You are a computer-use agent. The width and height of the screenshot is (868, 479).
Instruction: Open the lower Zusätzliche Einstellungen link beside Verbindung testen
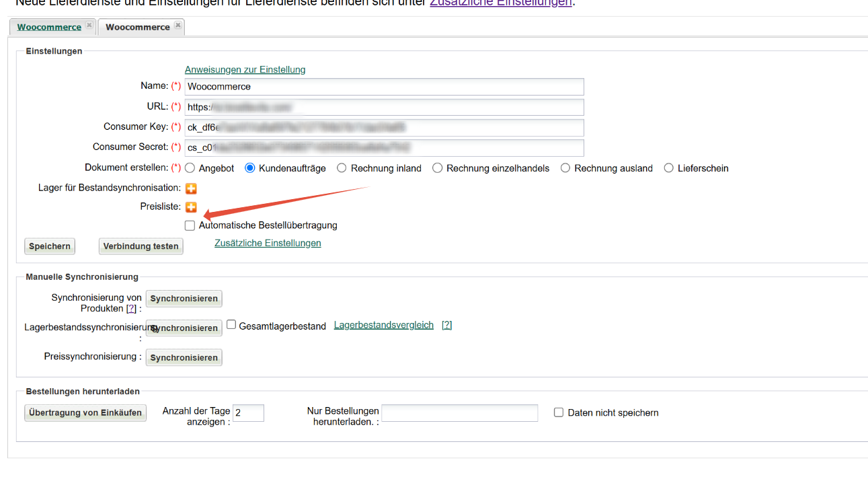(x=268, y=243)
